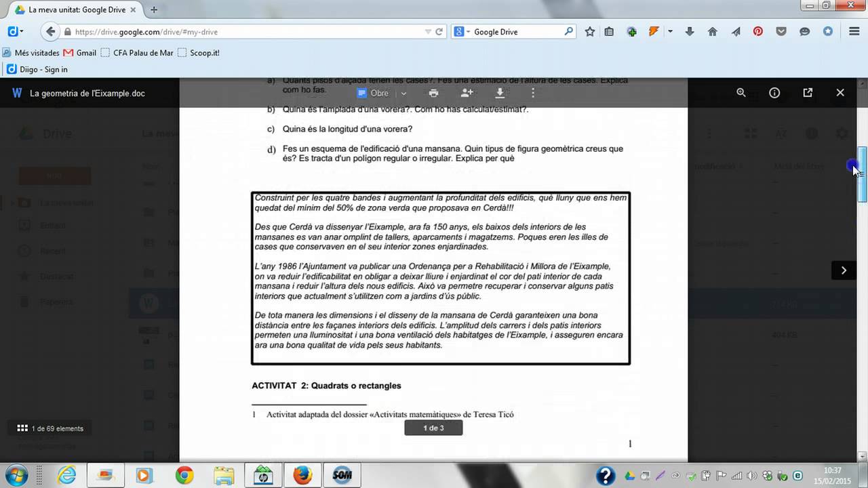
Task: Click the chat bubble toolbar icon
Action: (805, 32)
